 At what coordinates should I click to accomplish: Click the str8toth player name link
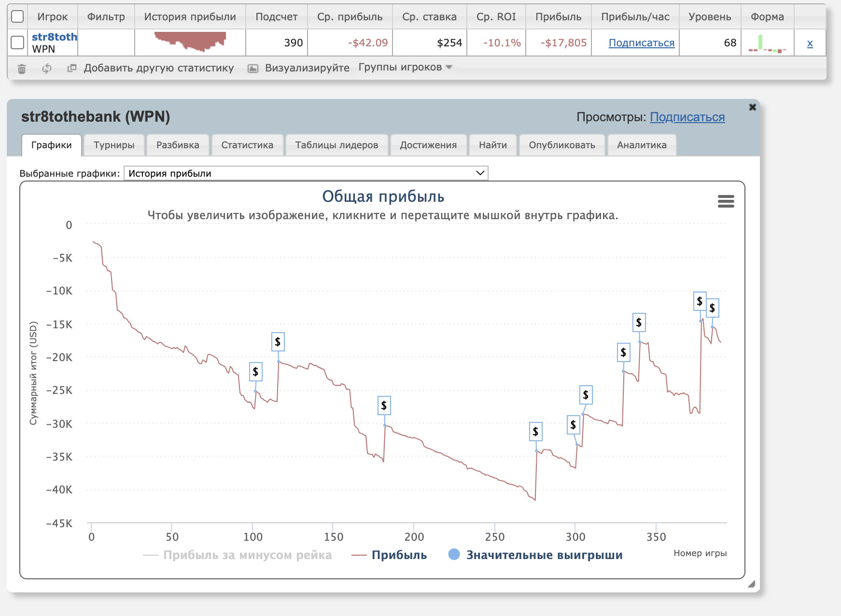coord(54,37)
